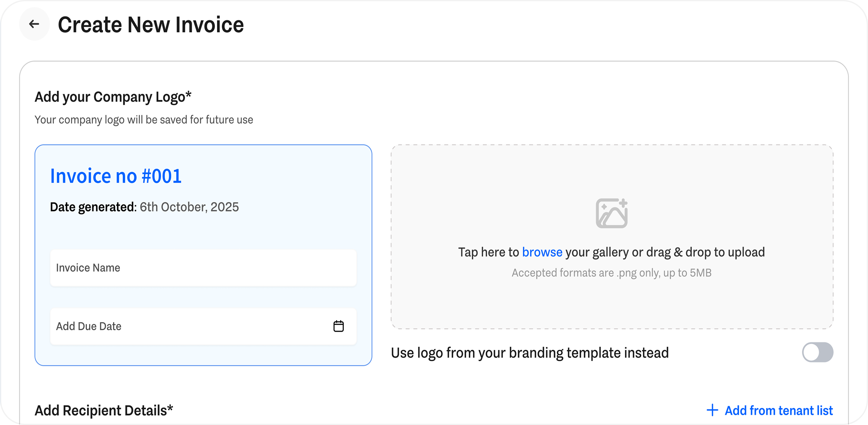The height and width of the screenshot is (425, 868).
Task: Enable the branding template logo toggle
Action: 818,352
